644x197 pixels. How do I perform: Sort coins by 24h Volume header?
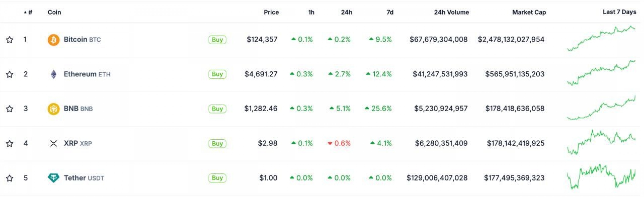click(451, 12)
